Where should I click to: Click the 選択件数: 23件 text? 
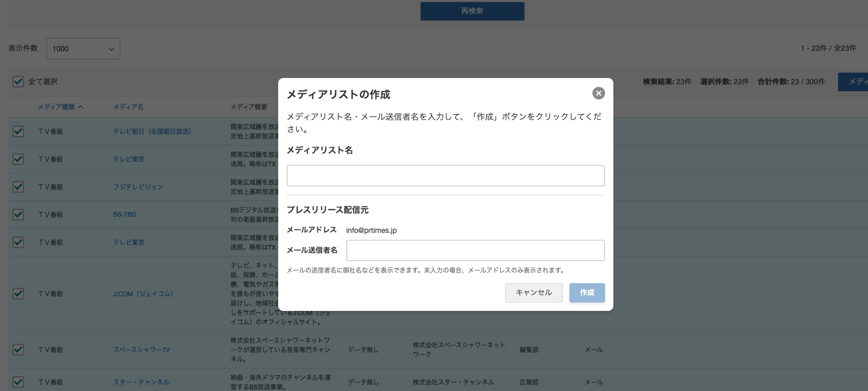724,82
